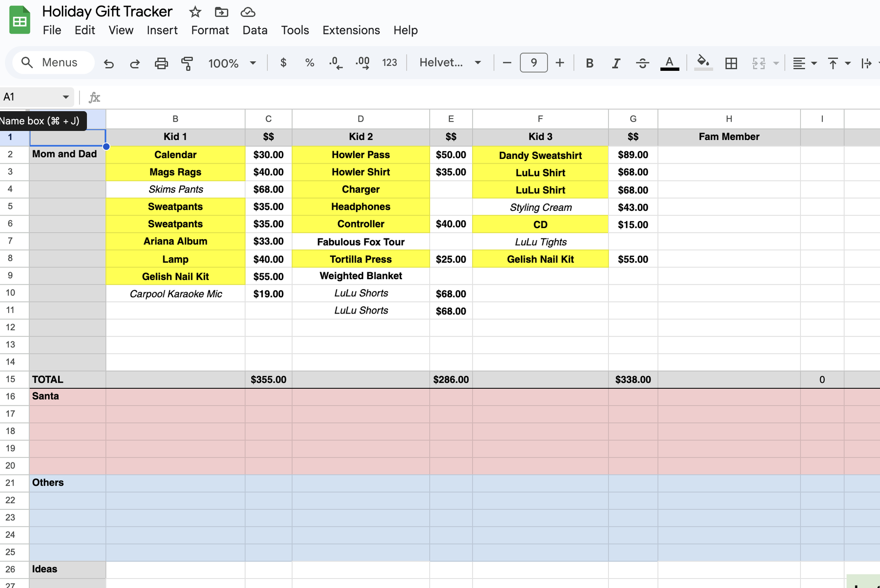This screenshot has height=588, width=880.
Task: Select the "Santa" label cell
Action: click(x=67, y=396)
